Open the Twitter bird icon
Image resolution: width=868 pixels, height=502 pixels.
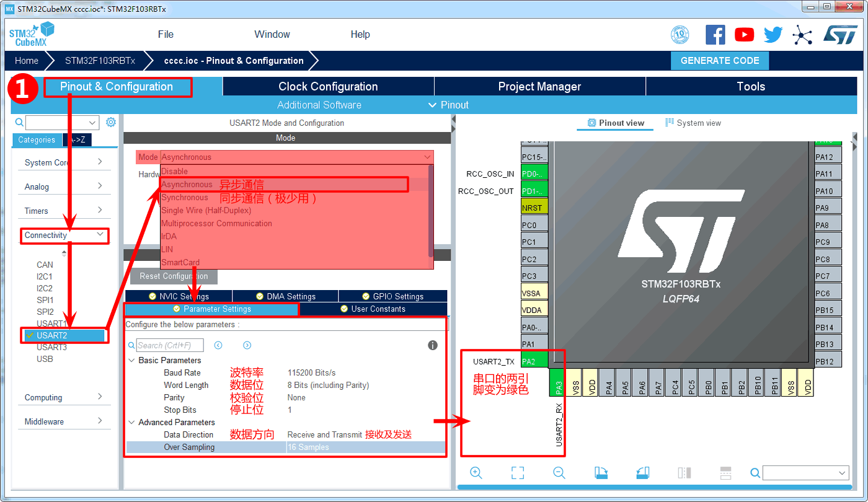click(x=773, y=35)
